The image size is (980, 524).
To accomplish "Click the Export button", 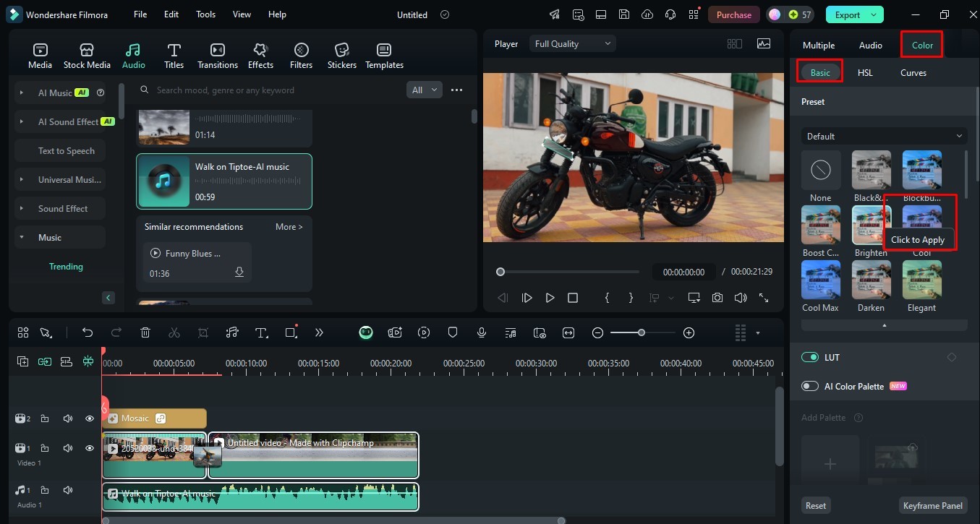I will pyautogui.click(x=848, y=14).
